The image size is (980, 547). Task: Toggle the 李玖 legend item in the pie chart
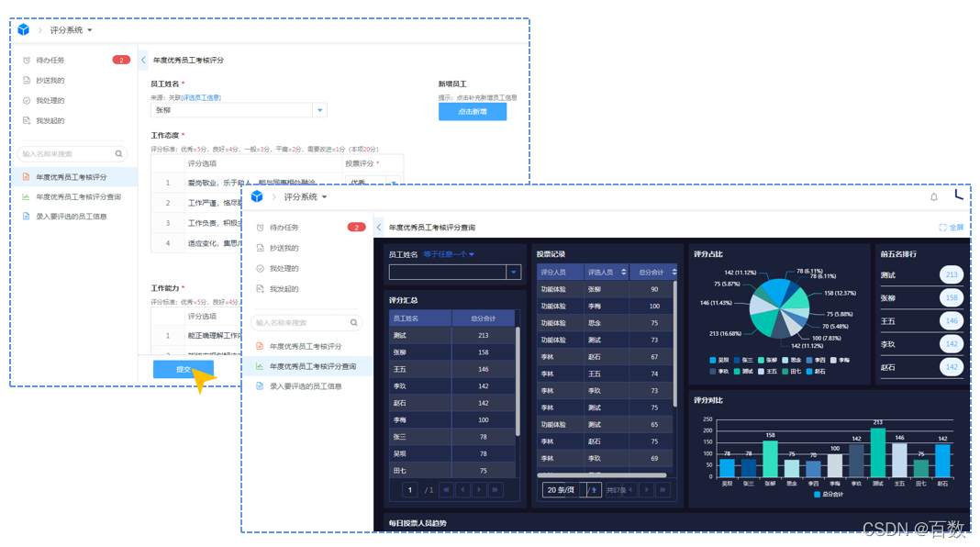(719, 372)
